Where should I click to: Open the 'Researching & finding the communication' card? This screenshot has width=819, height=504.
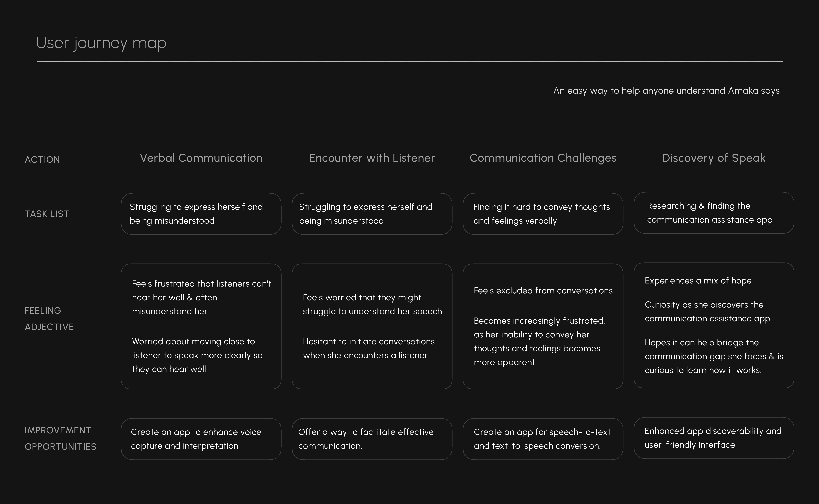coord(714,213)
